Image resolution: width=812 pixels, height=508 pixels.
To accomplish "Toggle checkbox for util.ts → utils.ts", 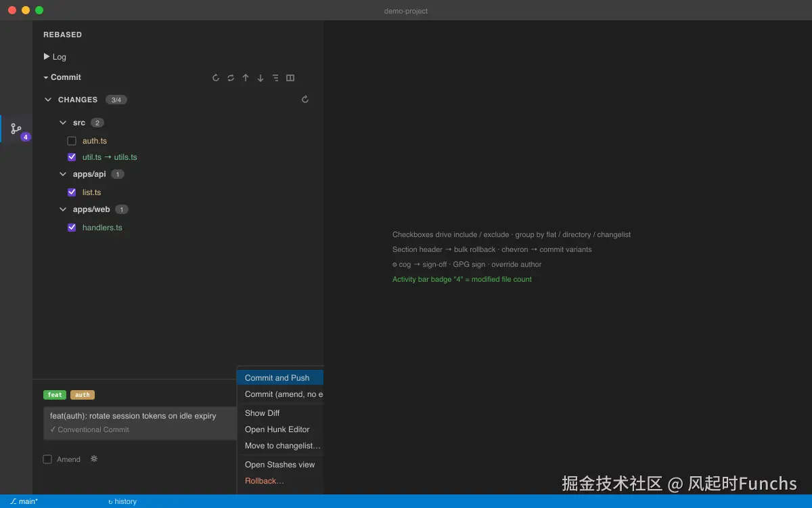I will tap(72, 157).
